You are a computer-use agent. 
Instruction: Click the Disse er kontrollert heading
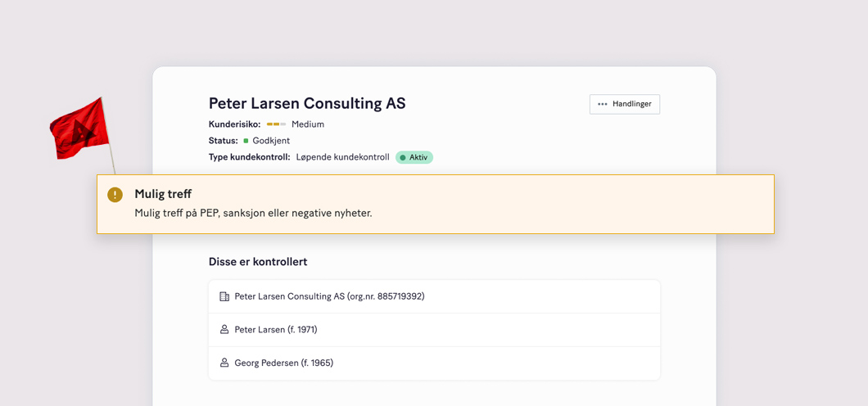coord(258,262)
